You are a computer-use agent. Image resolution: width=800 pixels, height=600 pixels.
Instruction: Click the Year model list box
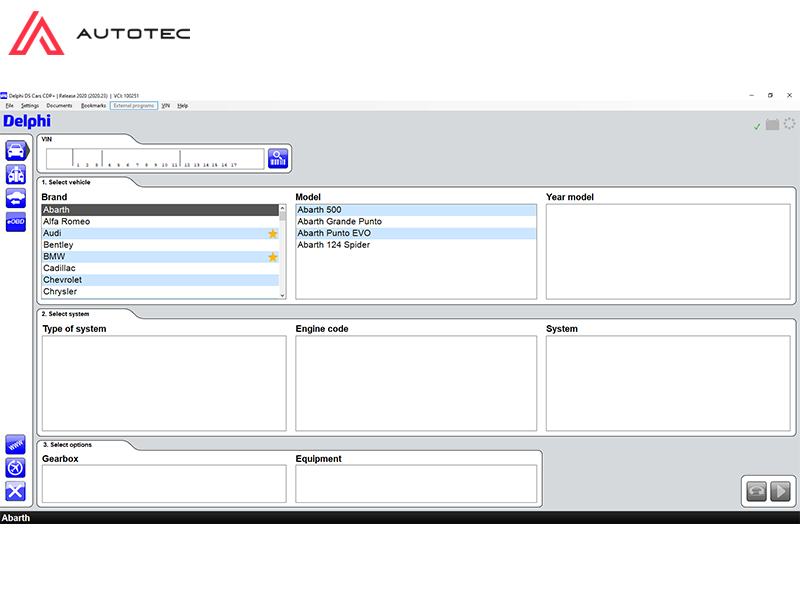(x=668, y=252)
